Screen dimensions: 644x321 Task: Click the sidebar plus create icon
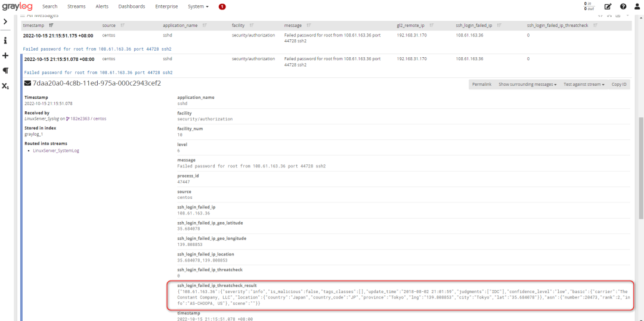(x=5, y=55)
